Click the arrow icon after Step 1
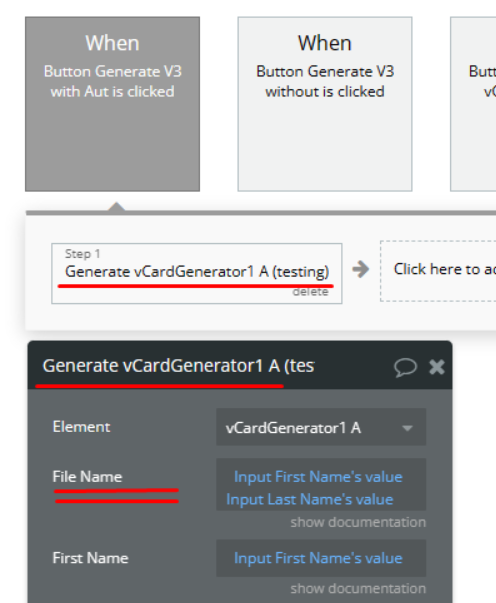The height and width of the screenshot is (603, 496). [361, 269]
